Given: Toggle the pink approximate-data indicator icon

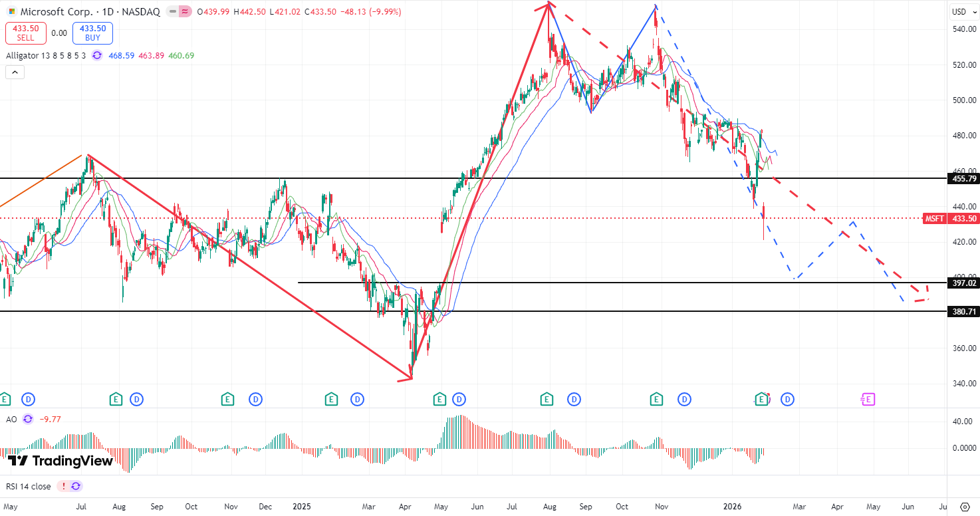Looking at the screenshot, I should click(x=185, y=12).
